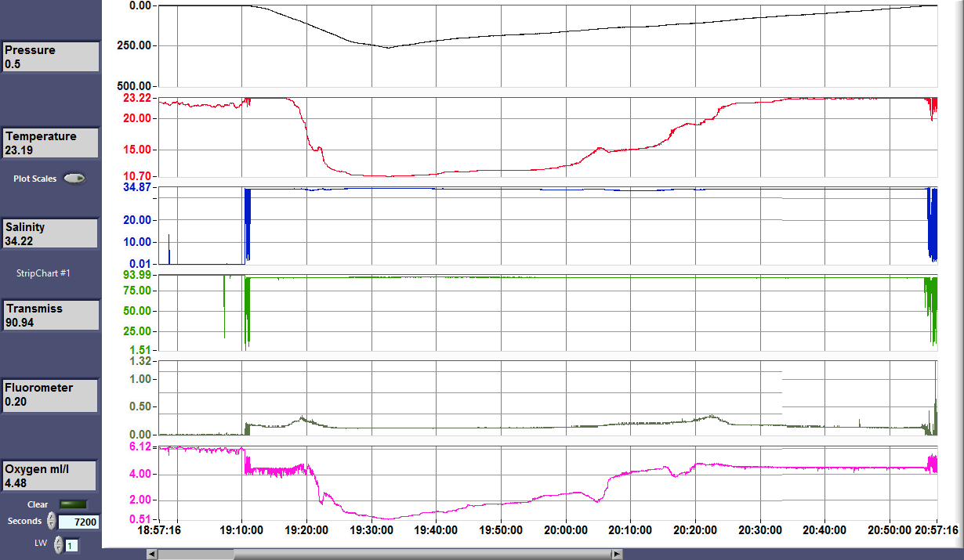The image size is (964, 560).
Task: Click the chart scrollbar left arrow
Action: [x=153, y=554]
